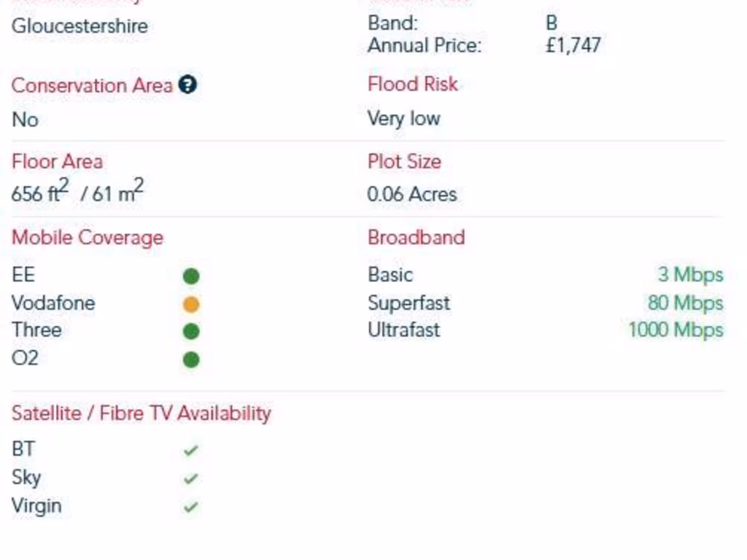Click the 3 Mbps Basic speed value
Image resolution: width=747 pixels, height=560 pixels.
691,275
